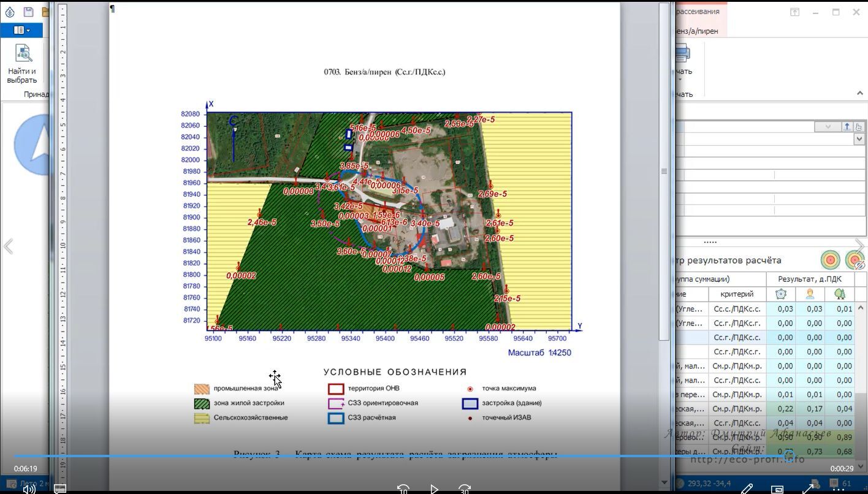Screen dimensions: 868x494
Task: Click the 'Печать' button label under the printer
Action: 683,72
